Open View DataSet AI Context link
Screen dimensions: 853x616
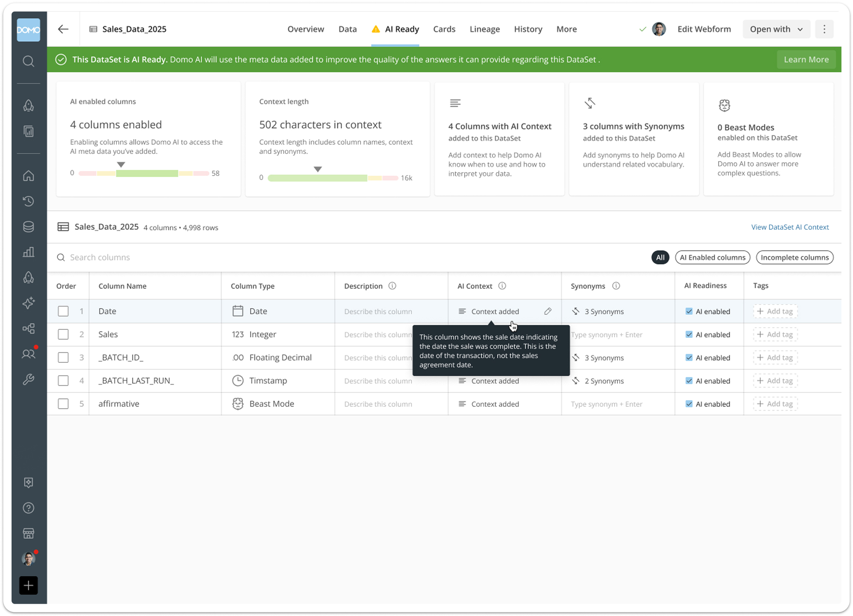[x=789, y=227]
